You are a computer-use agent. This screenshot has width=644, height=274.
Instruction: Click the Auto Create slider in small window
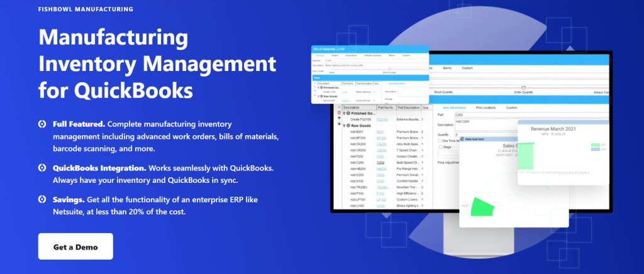click(x=389, y=69)
